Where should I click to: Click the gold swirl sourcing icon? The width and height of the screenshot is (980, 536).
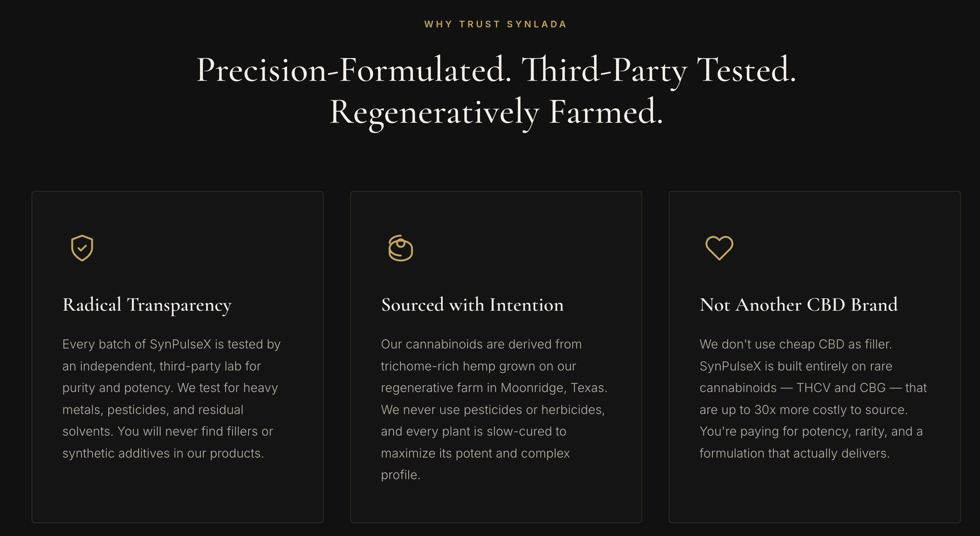(400, 248)
